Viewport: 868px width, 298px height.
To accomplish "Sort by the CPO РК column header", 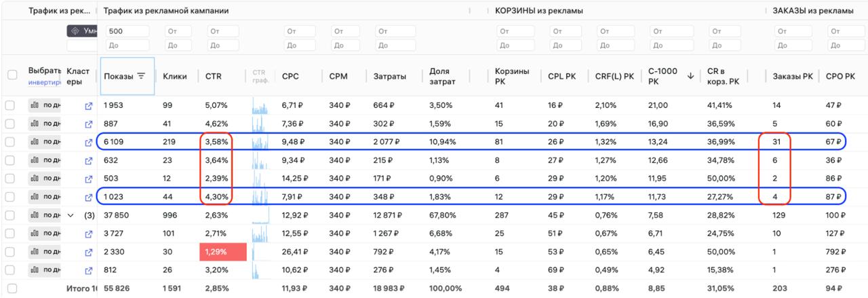I will (840, 76).
